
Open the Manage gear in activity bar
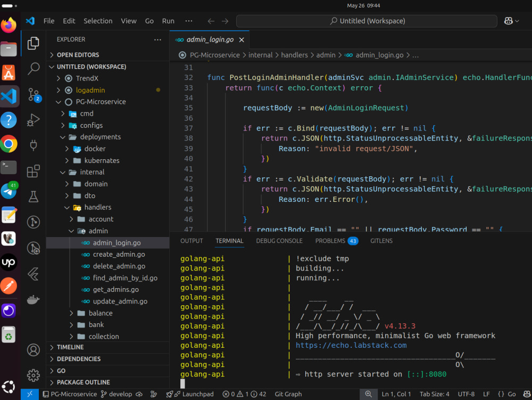(33, 375)
